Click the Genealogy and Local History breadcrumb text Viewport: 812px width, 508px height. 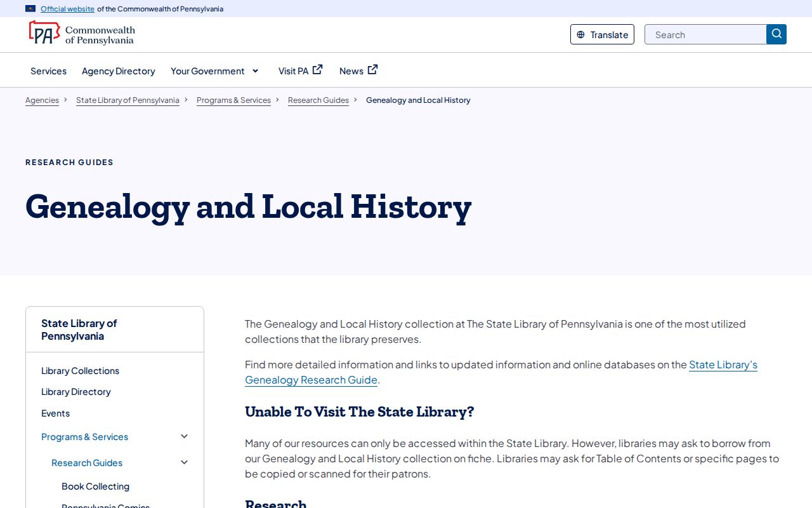click(418, 100)
